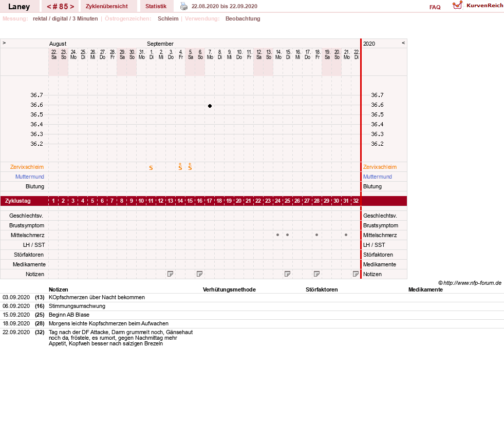Open the note icon on cycle day 25
The height and width of the screenshot is (427, 504).
coord(287,274)
